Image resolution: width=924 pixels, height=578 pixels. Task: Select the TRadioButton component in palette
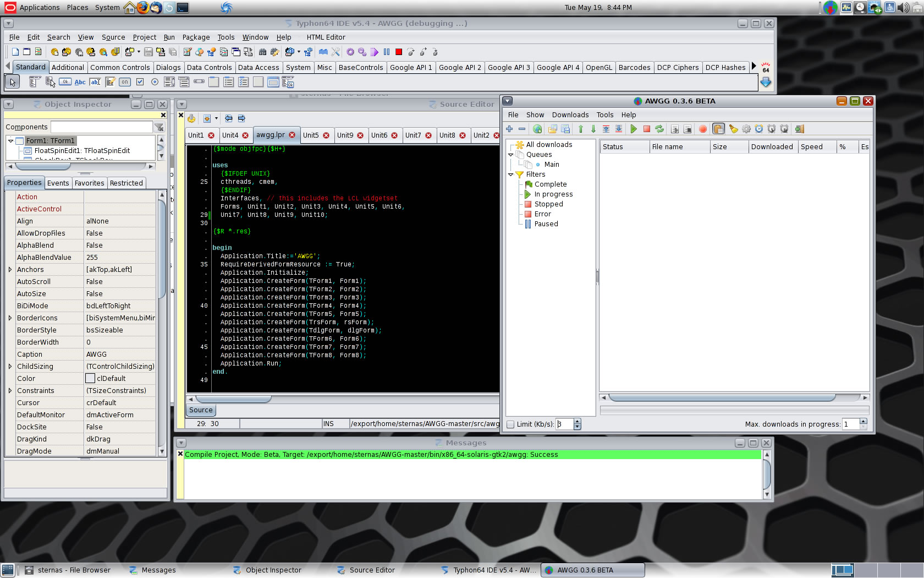tap(155, 82)
